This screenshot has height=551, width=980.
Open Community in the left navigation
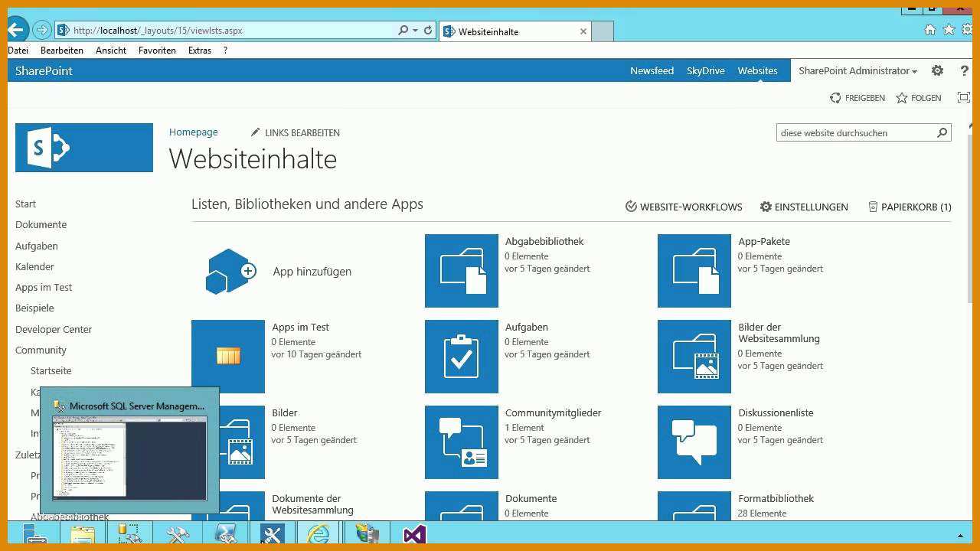click(x=41, y=350)
